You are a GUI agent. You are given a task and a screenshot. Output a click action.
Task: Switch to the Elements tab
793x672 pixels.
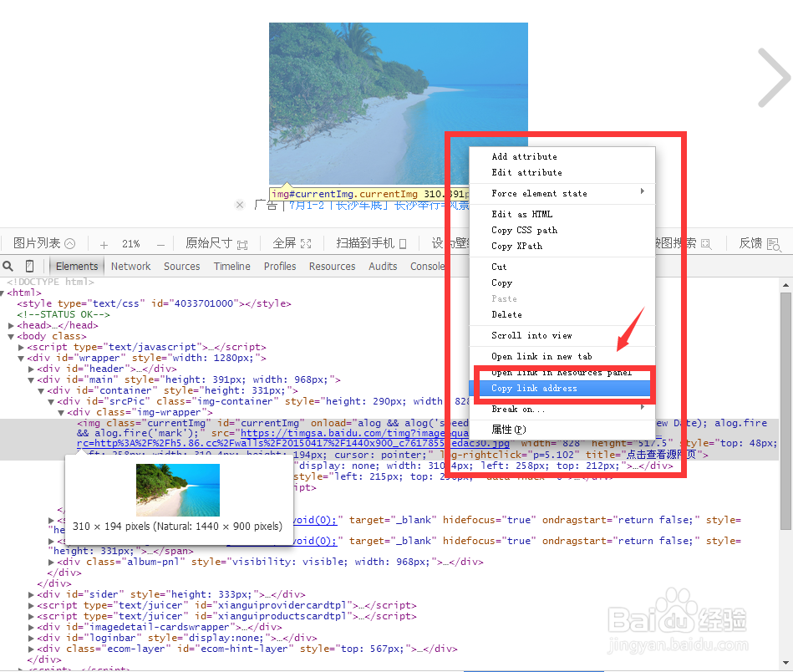click(77, 266)
